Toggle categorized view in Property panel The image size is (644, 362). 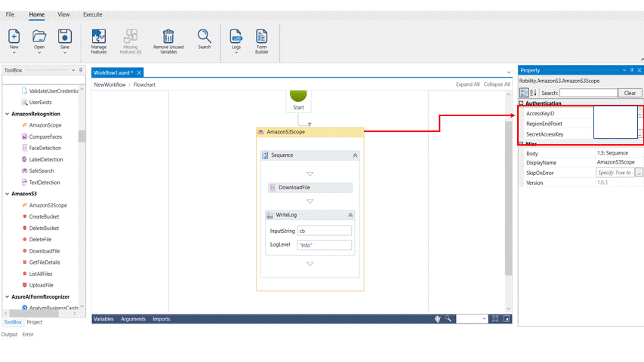click(523, 93)
